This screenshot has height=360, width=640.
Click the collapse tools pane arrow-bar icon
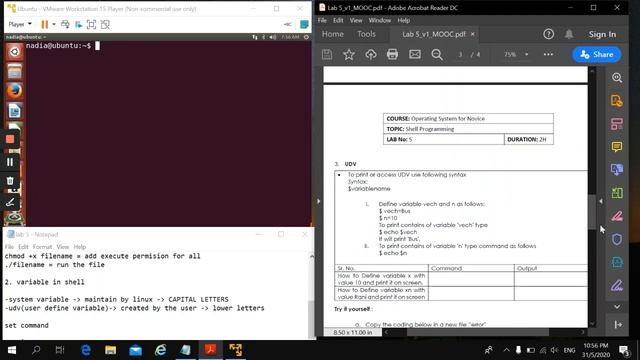618,324
